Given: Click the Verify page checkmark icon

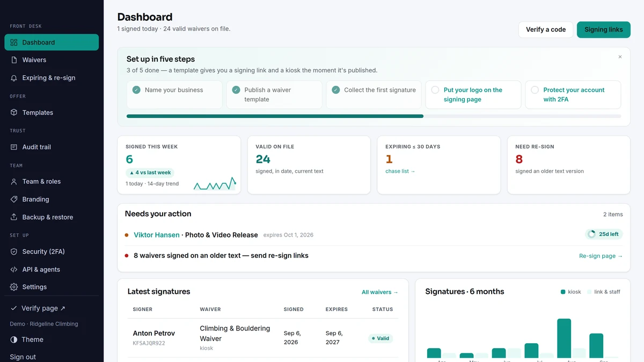Looking at the screenshot, I should click(14, 308).
